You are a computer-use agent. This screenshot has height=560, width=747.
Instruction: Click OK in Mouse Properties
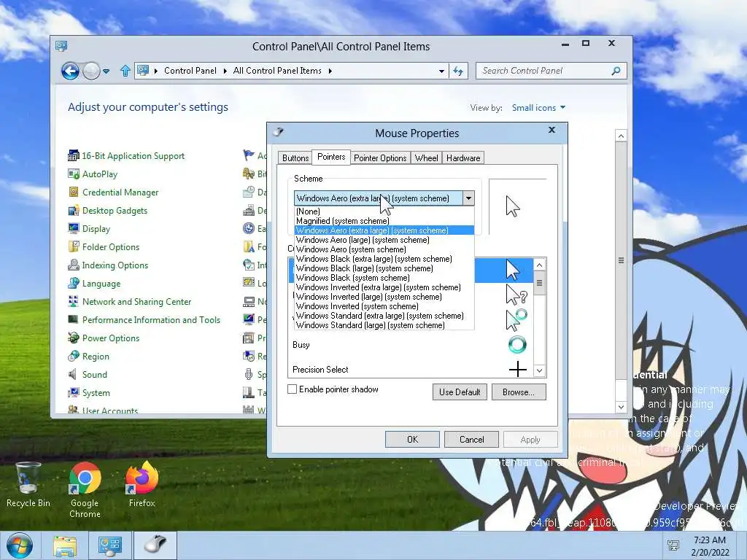(x=413, y=440)
